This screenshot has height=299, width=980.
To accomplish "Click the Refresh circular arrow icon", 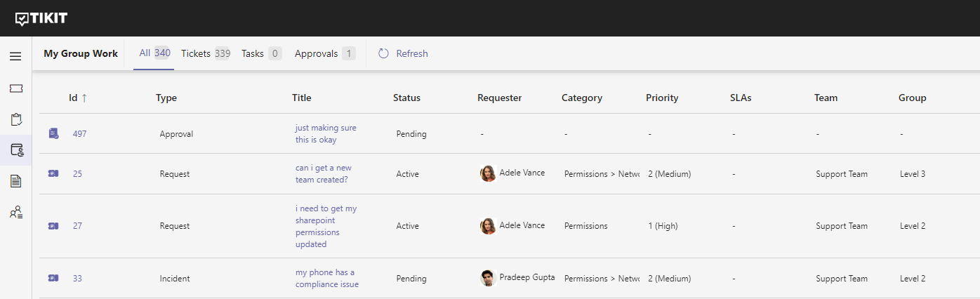I will [383, 53].
